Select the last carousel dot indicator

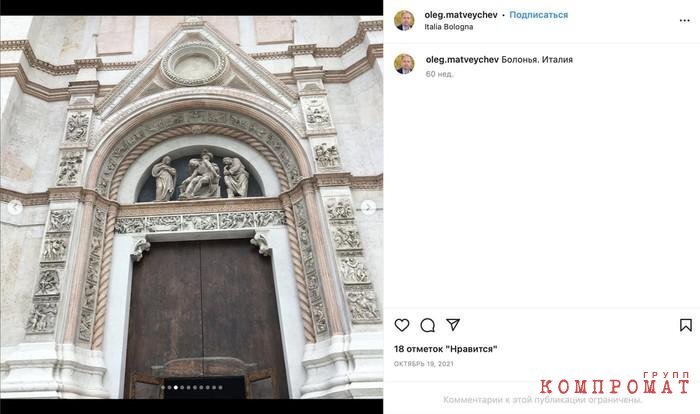point(221,388)
